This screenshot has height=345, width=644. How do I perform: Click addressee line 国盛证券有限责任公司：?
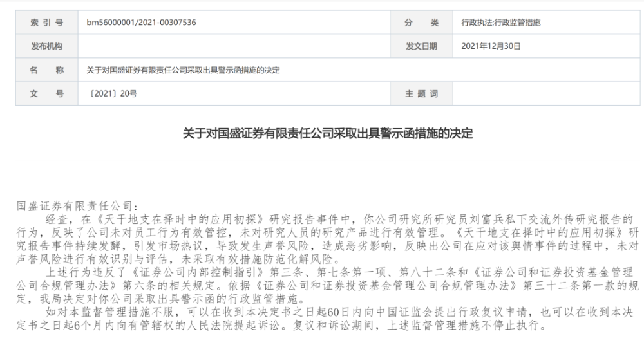(78, 206)
